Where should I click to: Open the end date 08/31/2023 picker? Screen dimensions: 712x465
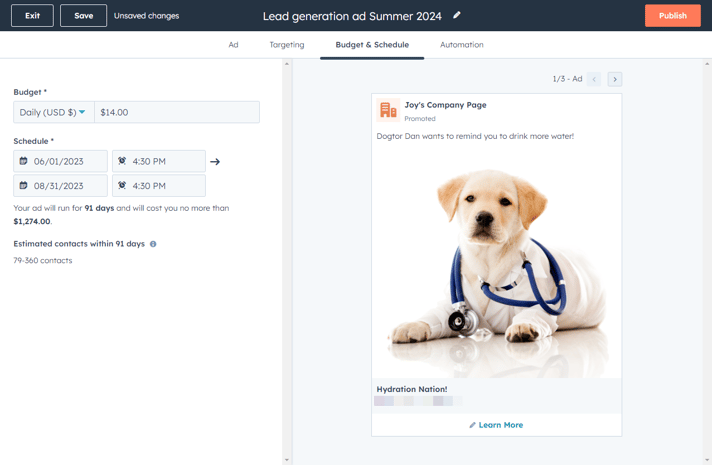tap(61, 186)
